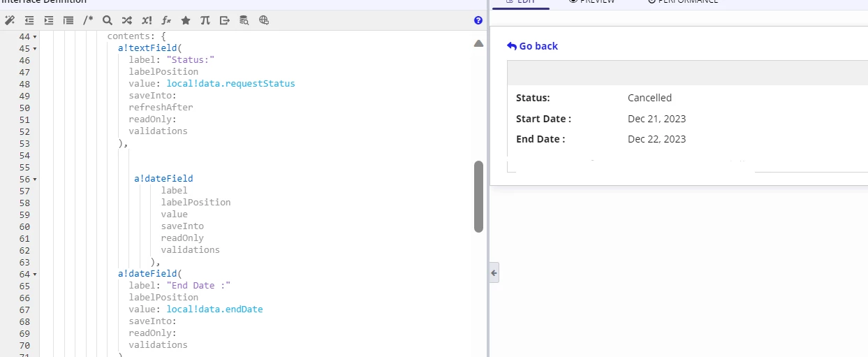Click validations on line 52

(158, 131)
